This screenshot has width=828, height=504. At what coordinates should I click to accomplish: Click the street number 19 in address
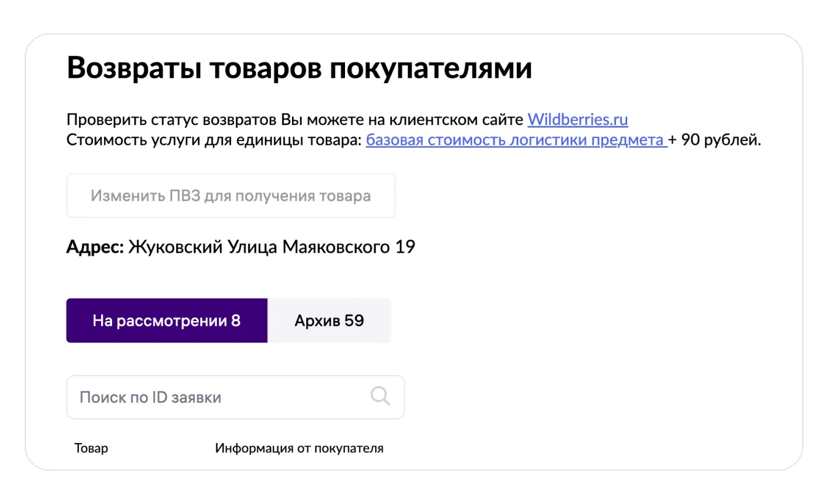pos(405,247)
